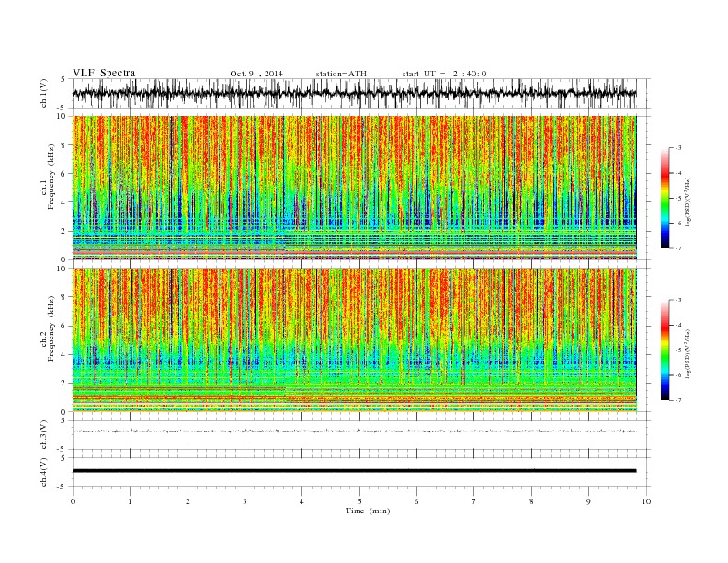The image size is (728, 563).
Task: Click the time axis tick label '10'
Action: pyautogui.click(x=646, y=501)
